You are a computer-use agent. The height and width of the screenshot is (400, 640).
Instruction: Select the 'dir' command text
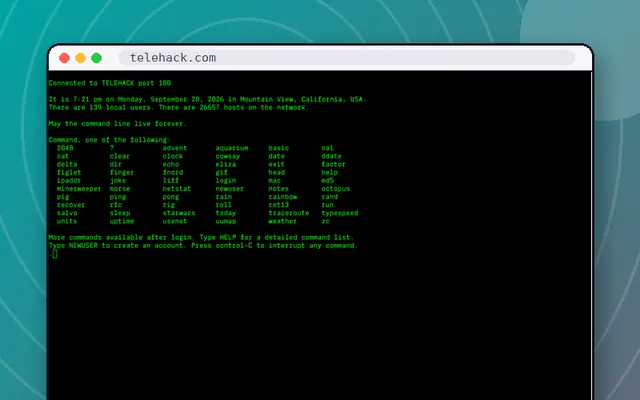coord(116,164)
